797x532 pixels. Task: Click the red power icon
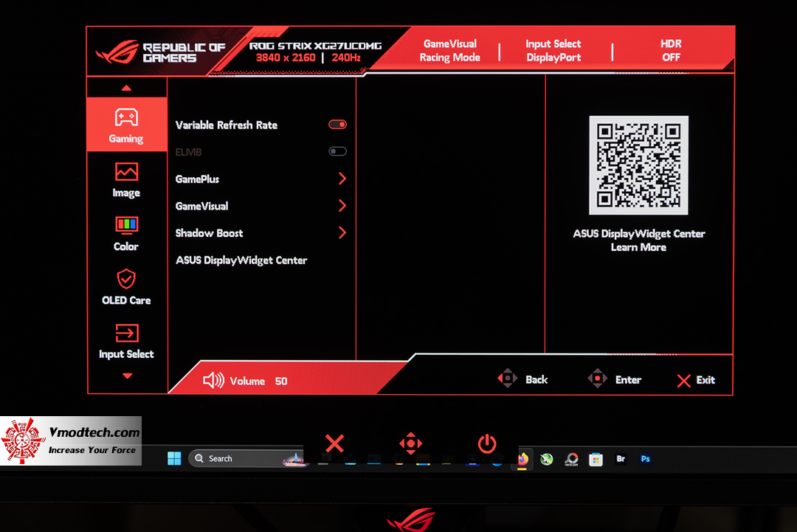point(487,443)
